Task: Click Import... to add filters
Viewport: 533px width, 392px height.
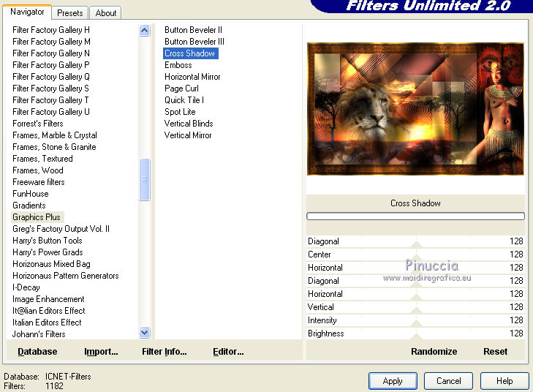Action: 101,351
